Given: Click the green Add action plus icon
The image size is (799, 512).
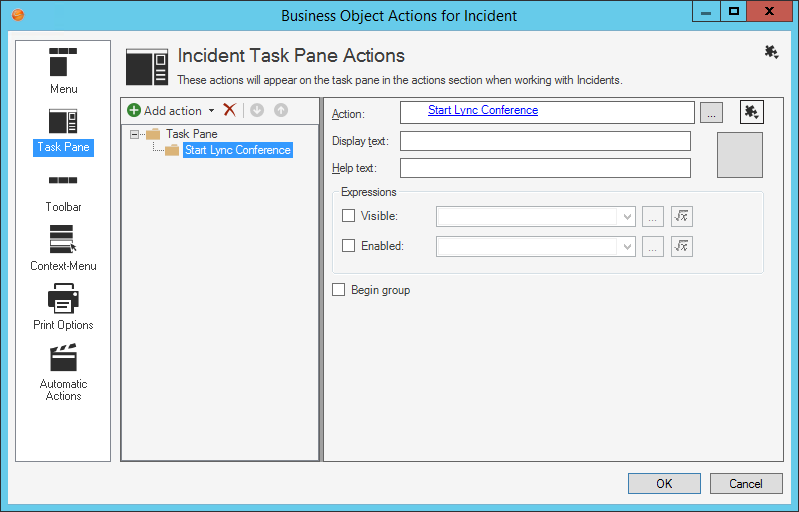Looking at the screenshot, I should pos(134,110).
